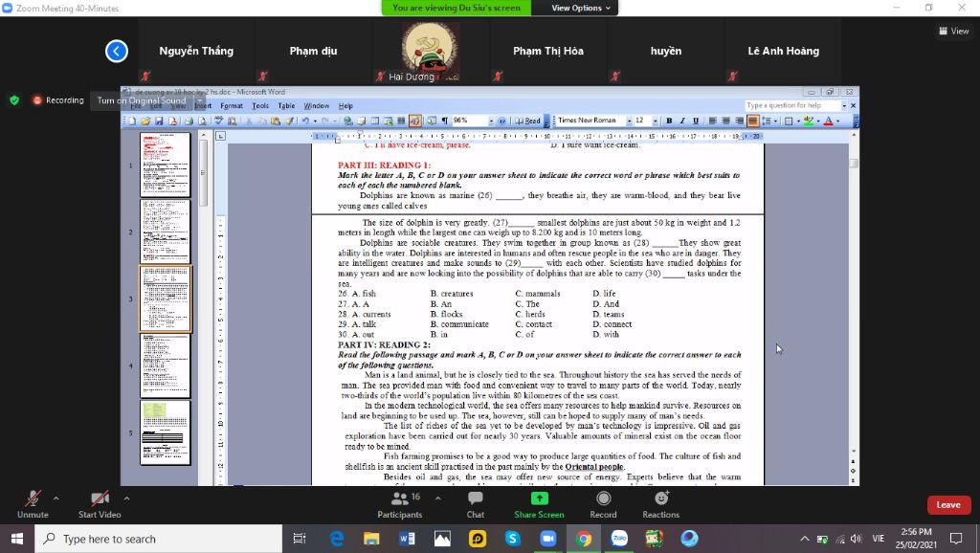Open the 96% zoom level dropdown

491,121
